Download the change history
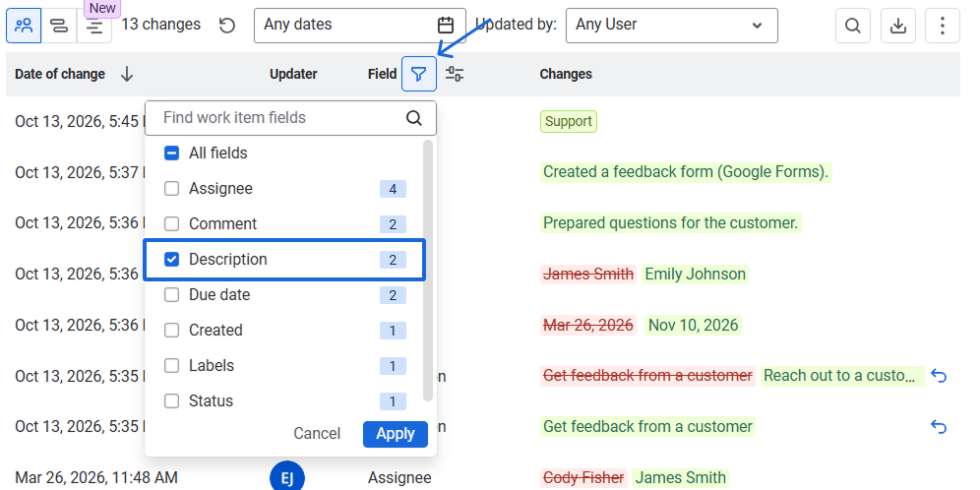This screenshot has width=980, height=490. click(x=898, y=26)
